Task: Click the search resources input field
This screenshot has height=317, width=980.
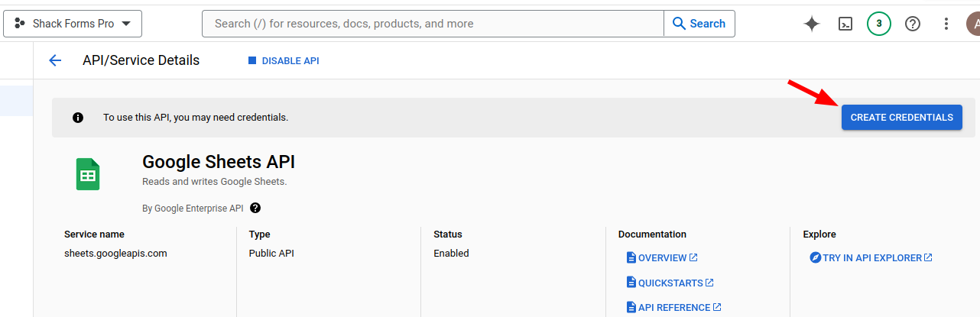Action: [x=433, y=24]
